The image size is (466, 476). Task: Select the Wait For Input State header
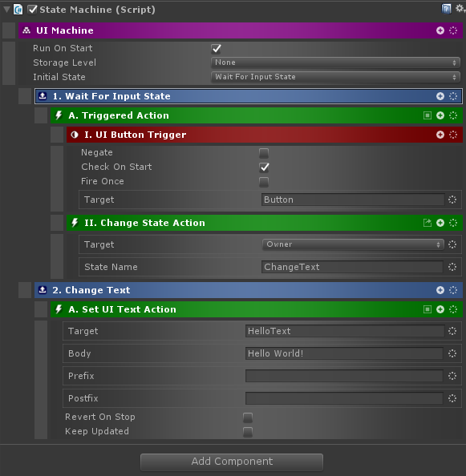(249, 96)
